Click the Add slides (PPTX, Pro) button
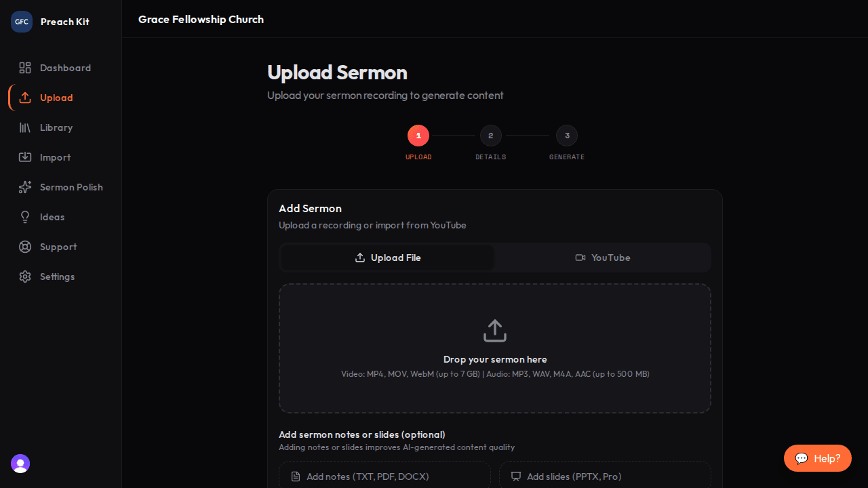This screenshot has width=868, height=488. (605, 476)
